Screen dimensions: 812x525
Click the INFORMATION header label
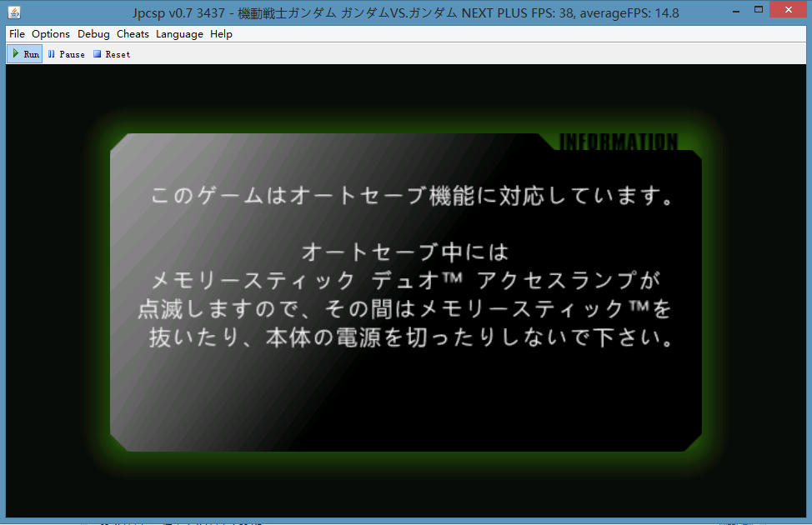[618, 142]
